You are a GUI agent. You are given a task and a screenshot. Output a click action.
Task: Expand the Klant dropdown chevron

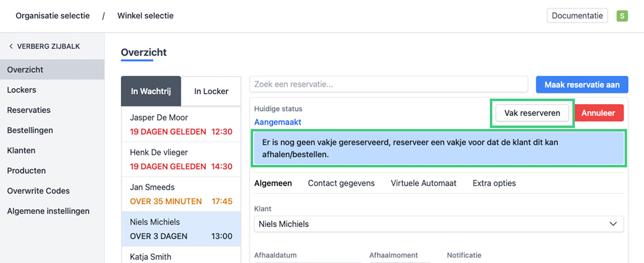pos(613,224)
